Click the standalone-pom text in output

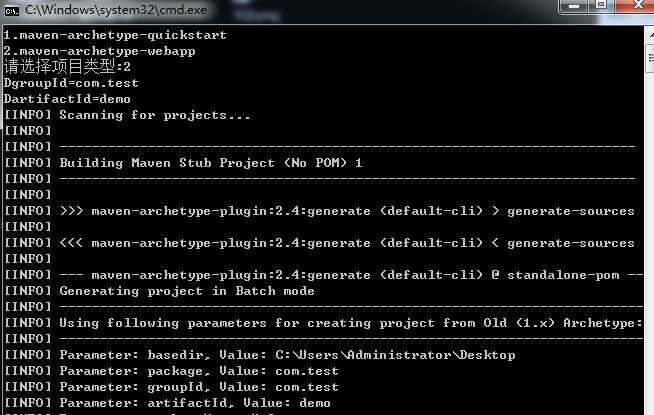point(563,275)
